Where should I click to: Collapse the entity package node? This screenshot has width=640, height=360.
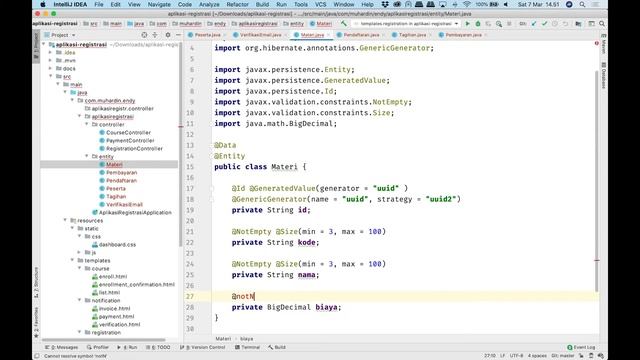click(x=87, y=156)
